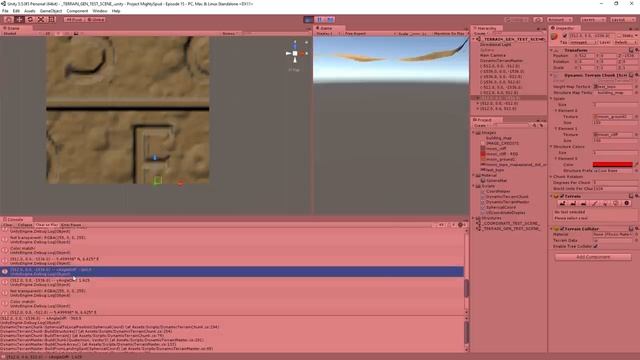The image size is (640, 360).
Task: Select the Inspector tab
Action: click(564, 28)
